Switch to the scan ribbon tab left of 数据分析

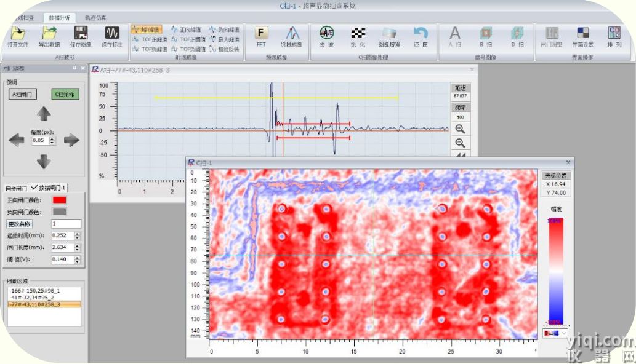[25, 18]
